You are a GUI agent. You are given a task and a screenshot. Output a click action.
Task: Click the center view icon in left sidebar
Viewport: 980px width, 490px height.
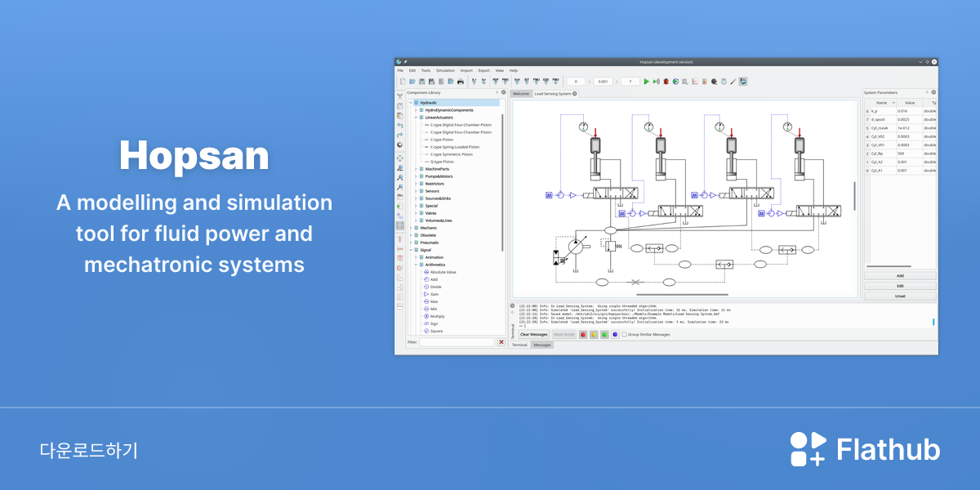coord(400,158)
